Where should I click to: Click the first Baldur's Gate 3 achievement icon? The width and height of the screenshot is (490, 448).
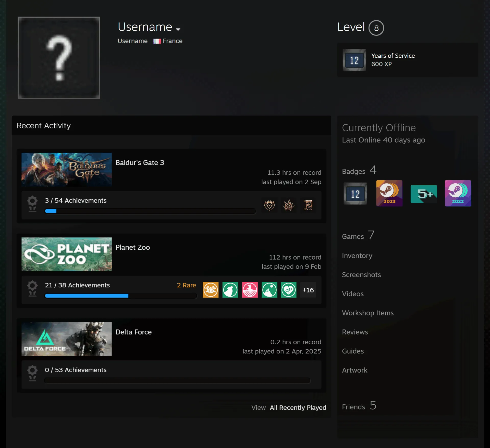click(x=269, y=205)
